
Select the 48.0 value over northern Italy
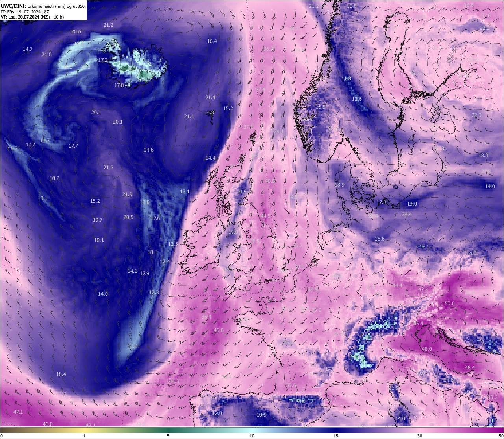click(427, 349)
